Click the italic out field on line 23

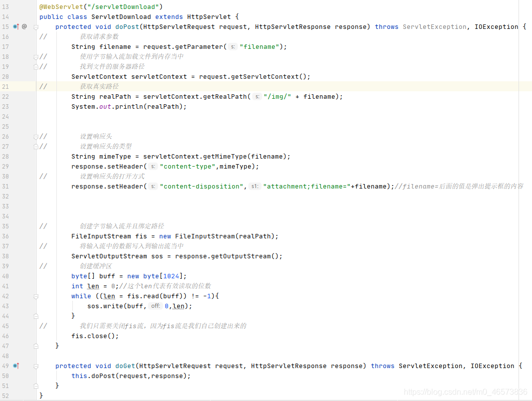pyautogui.click(x=105, y=106)
